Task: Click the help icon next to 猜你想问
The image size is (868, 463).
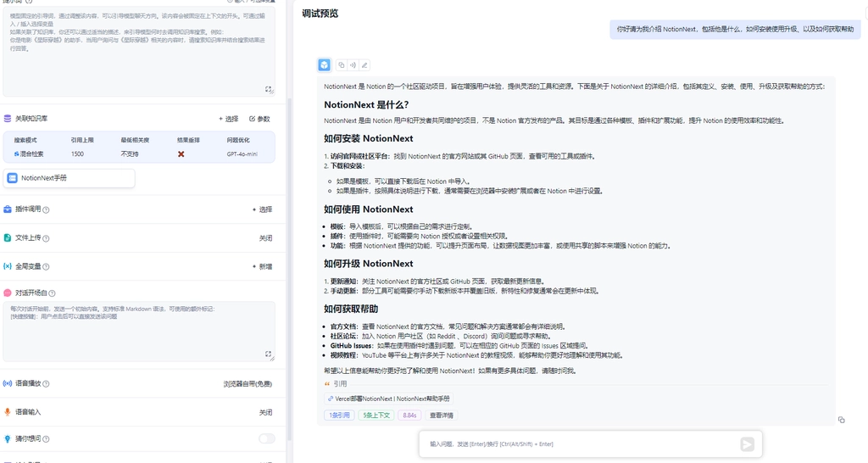Action: click(46, 439)
